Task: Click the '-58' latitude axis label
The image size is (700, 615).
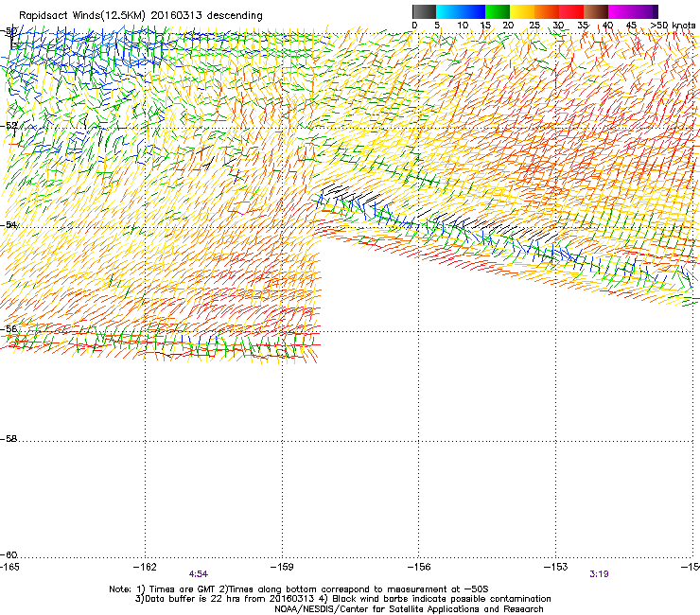Action: [9, 439]
